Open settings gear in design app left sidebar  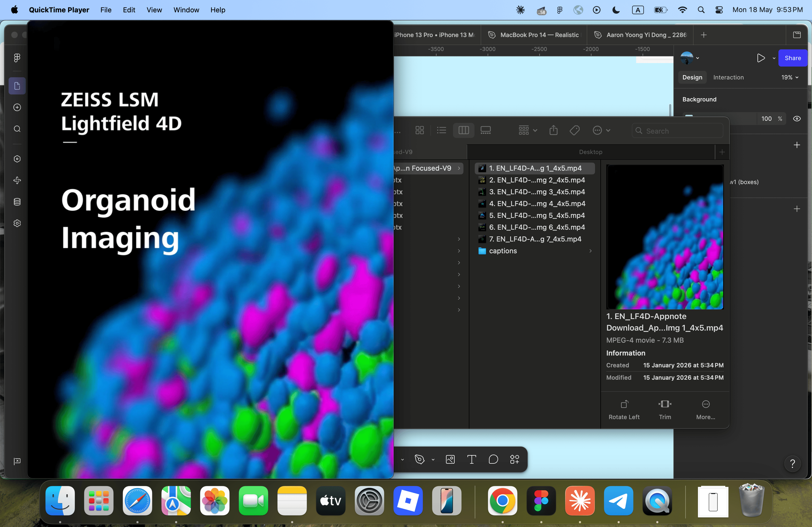(17, 223)
